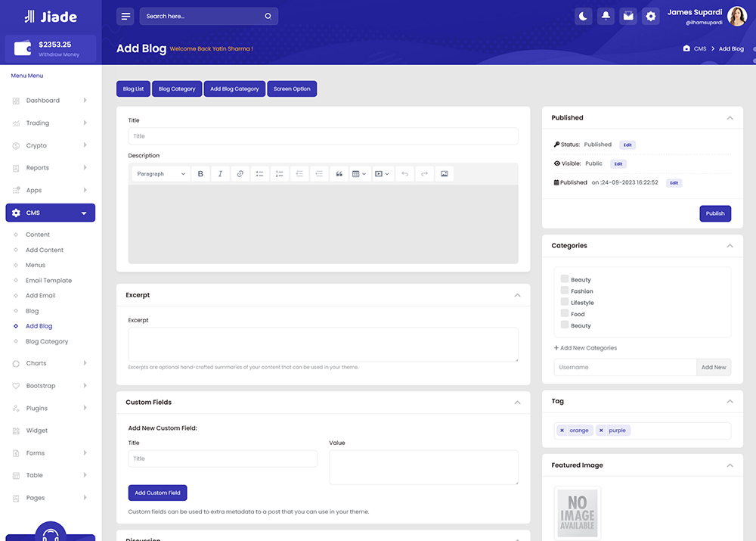Toggle dark mode with the moon icon
This screenshot has height=541, width=756.
(583, 16)
